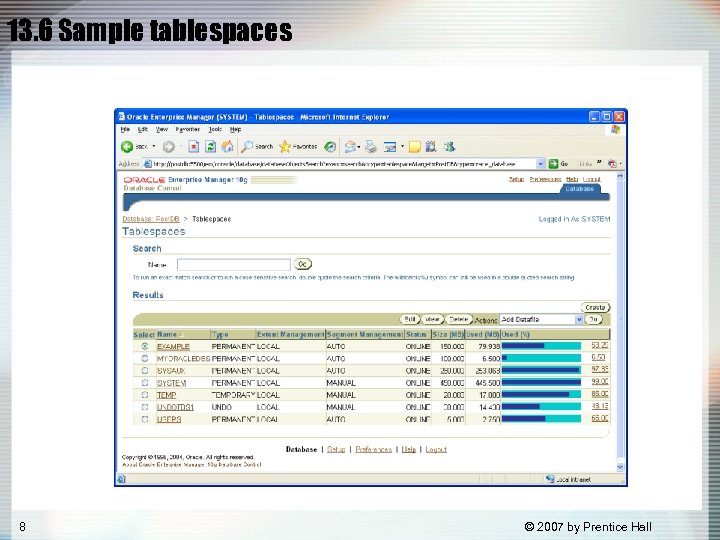Image resolution: width=720 pixels, height=540 pixels.
Task: Switch to the Database tab
Action: click(579, 189)
